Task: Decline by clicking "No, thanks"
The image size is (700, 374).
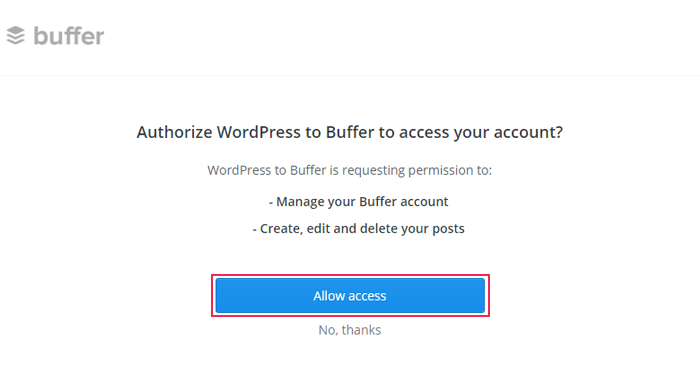Action: (350, 330)
